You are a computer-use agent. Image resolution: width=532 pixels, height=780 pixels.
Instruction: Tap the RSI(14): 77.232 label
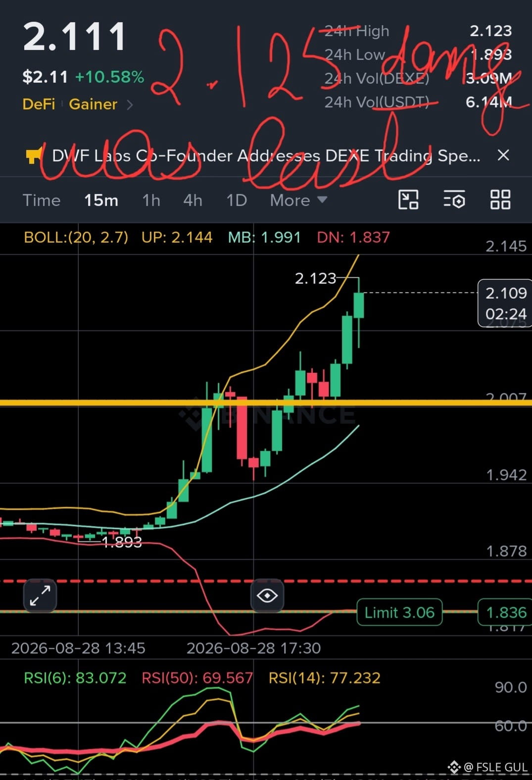325,678
